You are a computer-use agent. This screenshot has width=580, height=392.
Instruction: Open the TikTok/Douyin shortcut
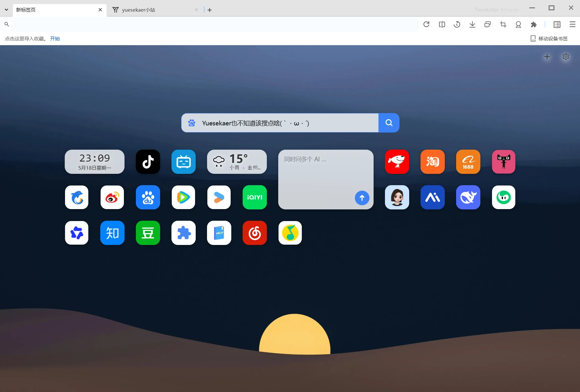click(148, 162)
